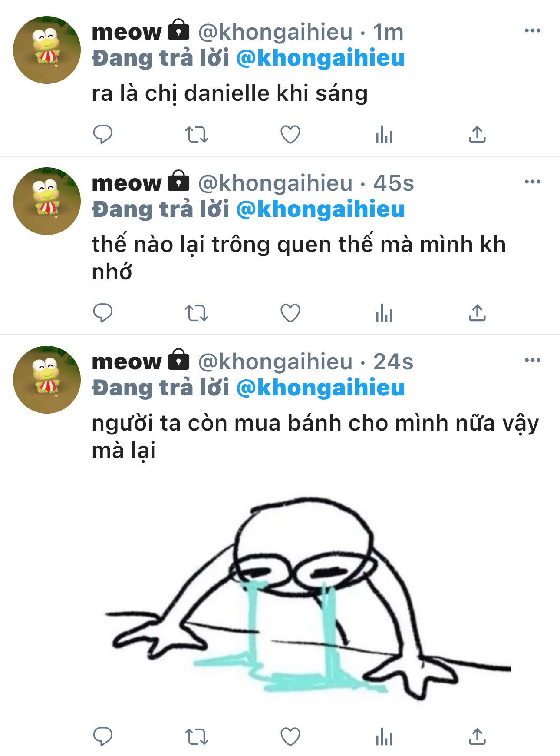The width and height of the screenshot is (560, 756).
Task: View analytics for the first tweet
Action: pyautogui.click(x=384, y=134)
